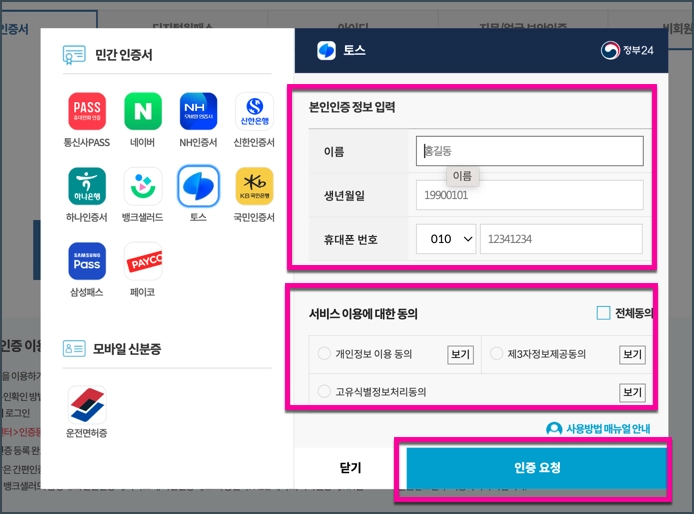Viewport: 694px width, 514px height.
Task: Choose the 네이버 certificate icon
Action: 143,111
